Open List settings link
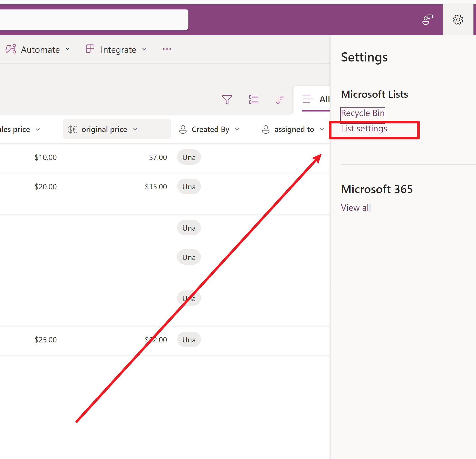The width and height of the screenshot is (476, 459). [x=364, y=129]
